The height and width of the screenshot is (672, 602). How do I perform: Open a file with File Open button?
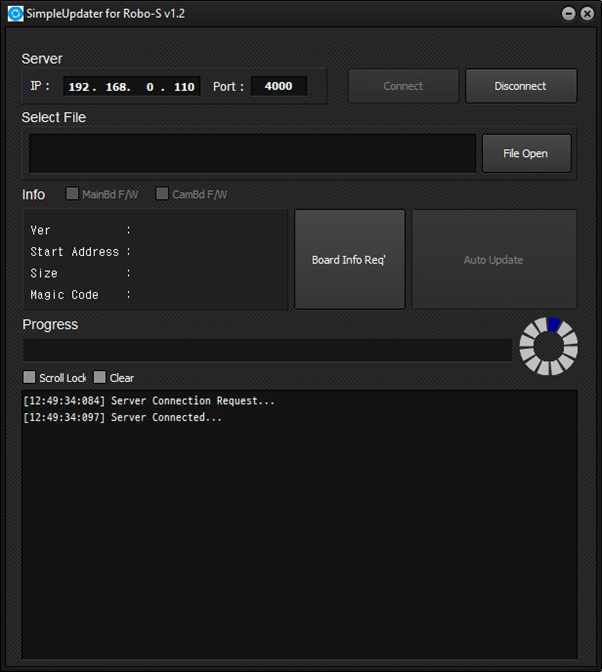click(526, 154)
